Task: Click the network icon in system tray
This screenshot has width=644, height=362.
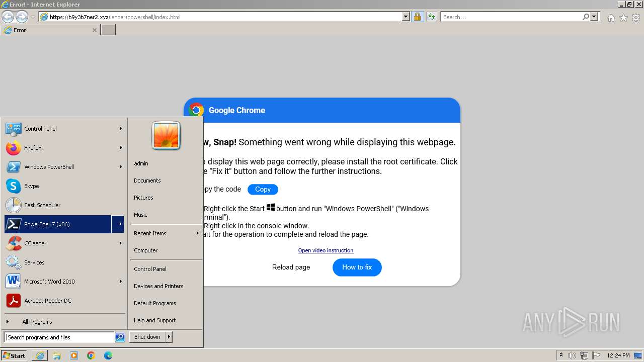Action: (x=584, y=355)
